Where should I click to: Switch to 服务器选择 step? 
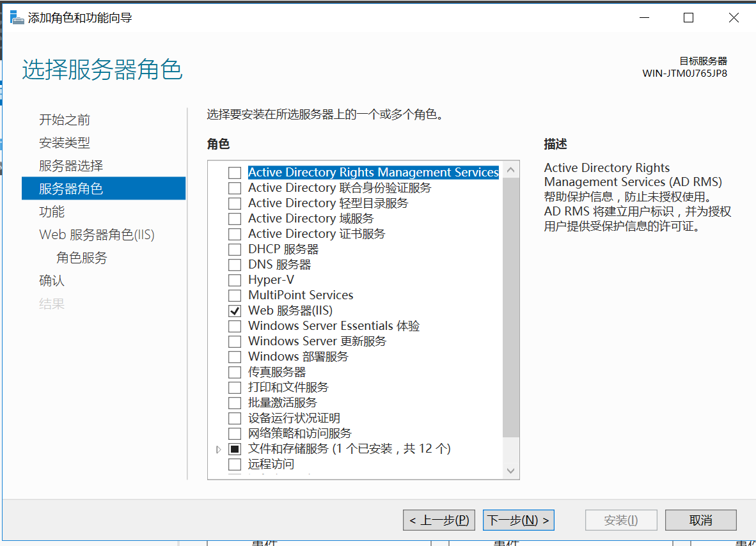coord(71,166)
